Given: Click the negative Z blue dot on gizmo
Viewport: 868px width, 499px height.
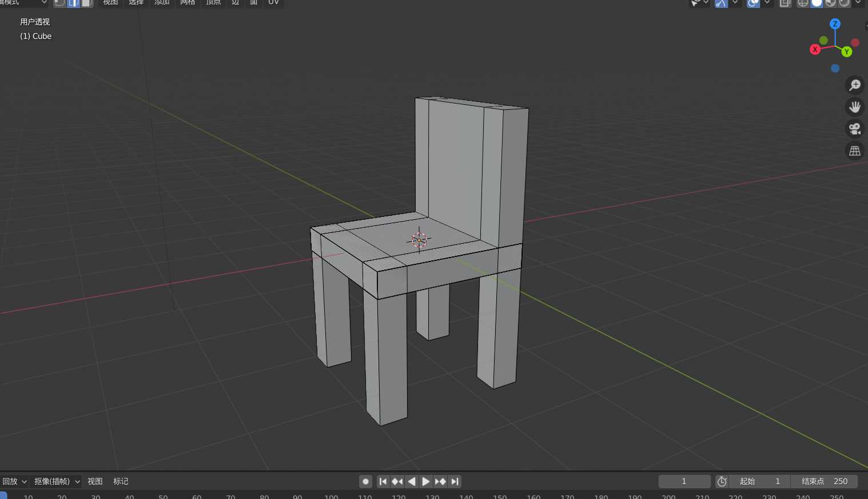Looking at the screenshot, I should pyautogui.click(x=835, y=69).
